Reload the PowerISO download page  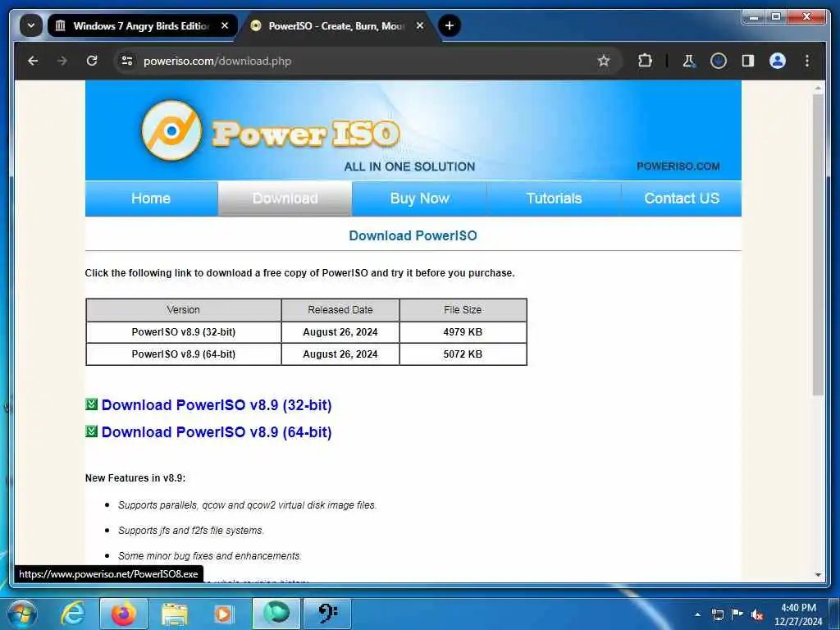(x=92, y=61)
